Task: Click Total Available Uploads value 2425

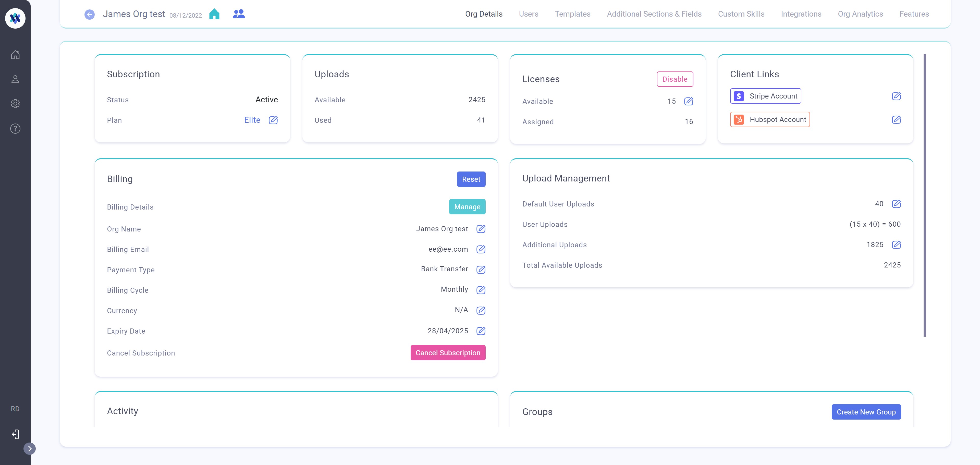Action: [892, 265]
